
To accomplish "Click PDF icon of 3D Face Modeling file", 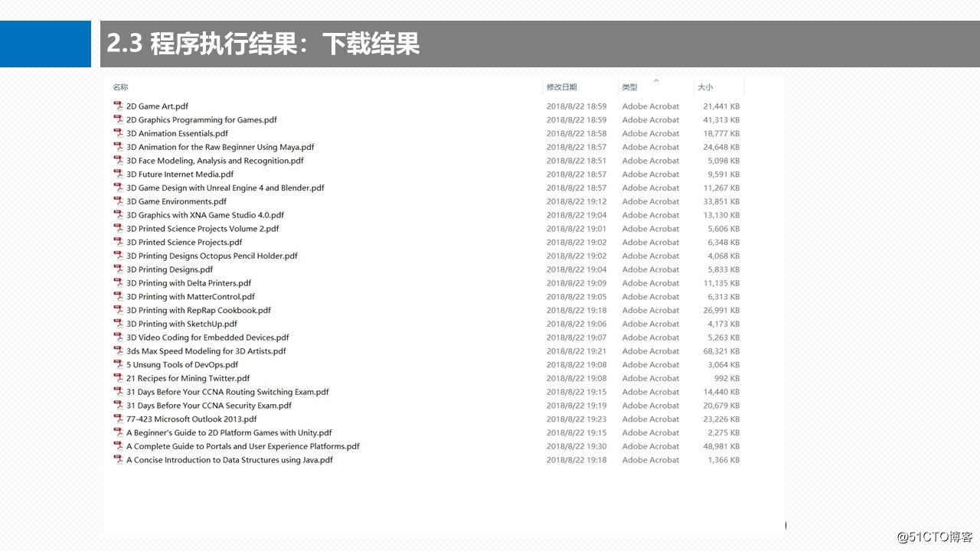I will pos(119,161).
